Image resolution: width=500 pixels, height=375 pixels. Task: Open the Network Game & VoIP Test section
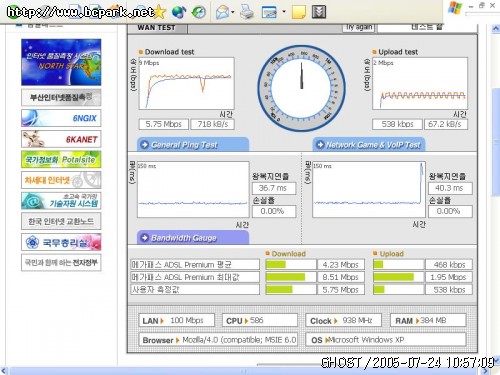(369, 145)
